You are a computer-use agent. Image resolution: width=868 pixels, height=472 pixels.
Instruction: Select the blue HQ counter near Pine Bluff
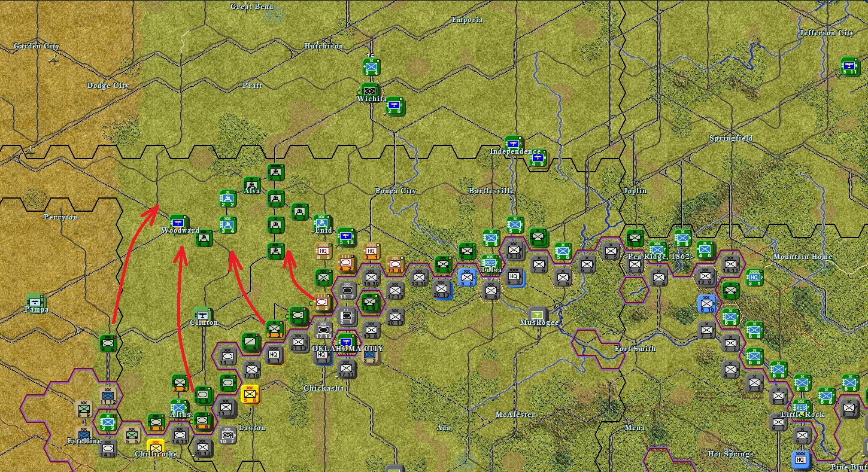(x=800, y=460)
